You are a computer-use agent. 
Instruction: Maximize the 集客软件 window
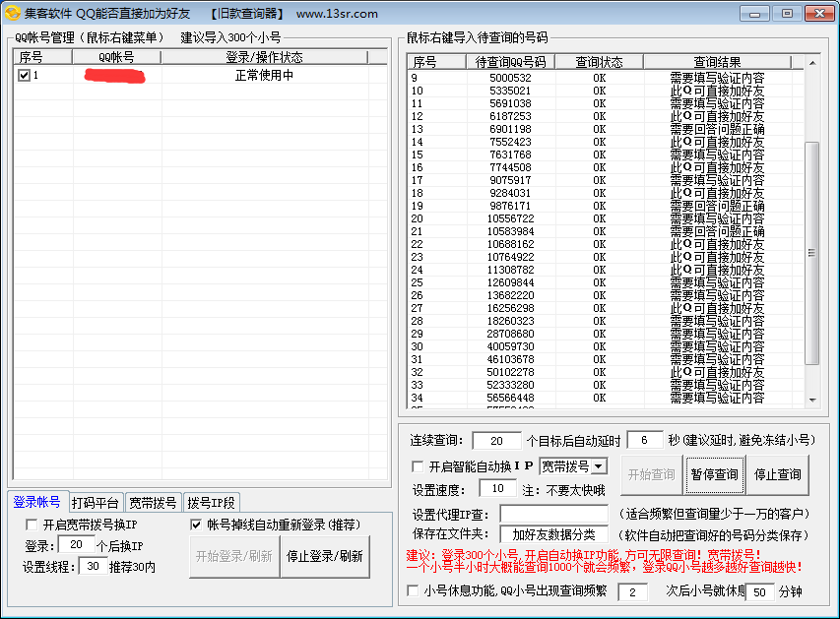pyautogui.click(x=787, y=14)
